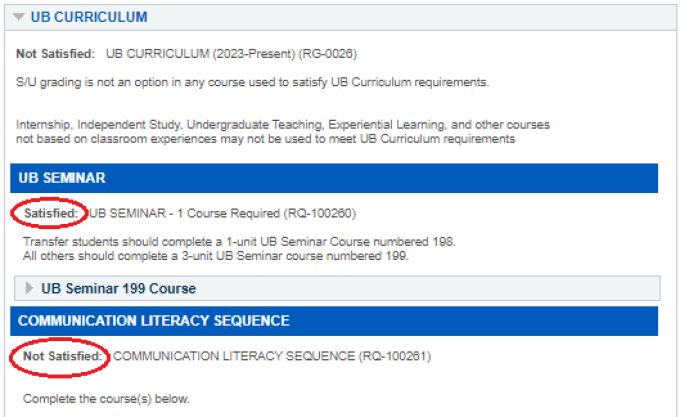680x417 pixels.
Task: Click the circled "Satisfied:" status label
Action: (x=51, y=213)
